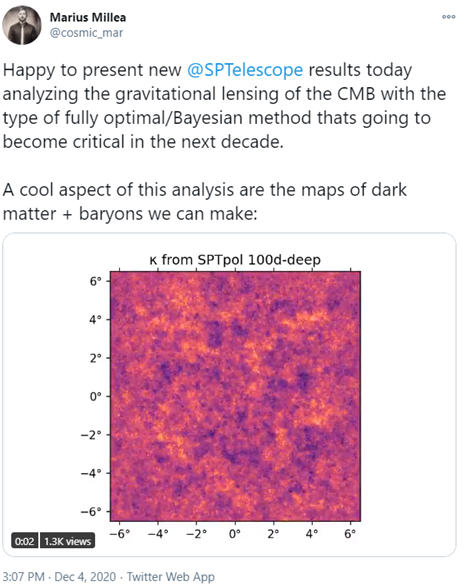Click the center of the kappa heatmap
The image size is (466, 585).
click(235, 396)
